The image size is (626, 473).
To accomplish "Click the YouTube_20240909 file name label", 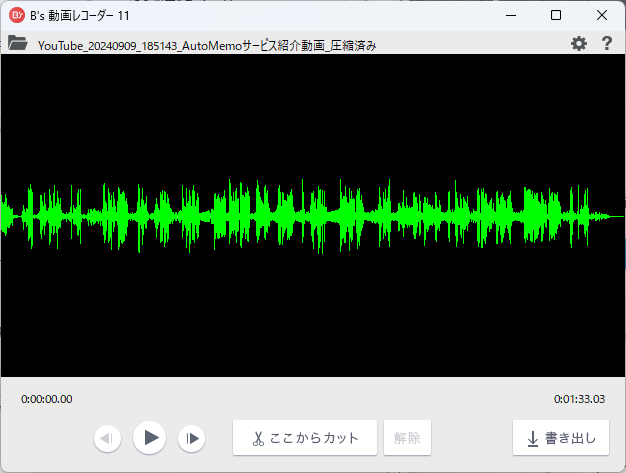I will 207,45.
